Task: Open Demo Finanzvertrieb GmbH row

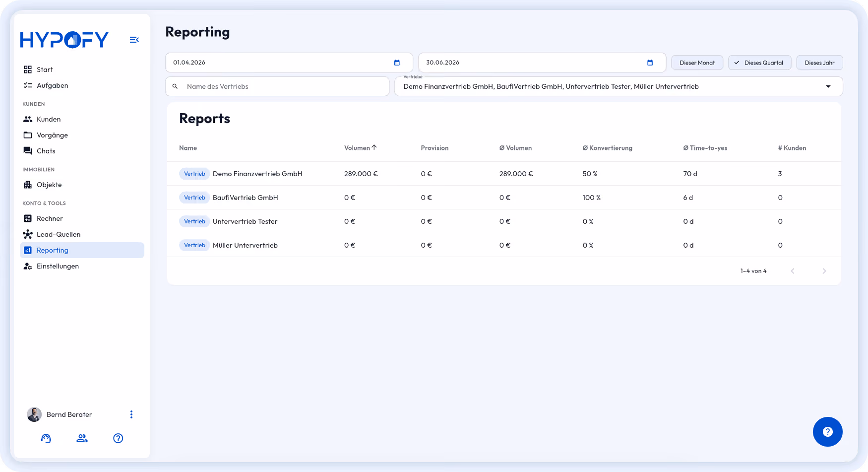Action: point(504,174)
